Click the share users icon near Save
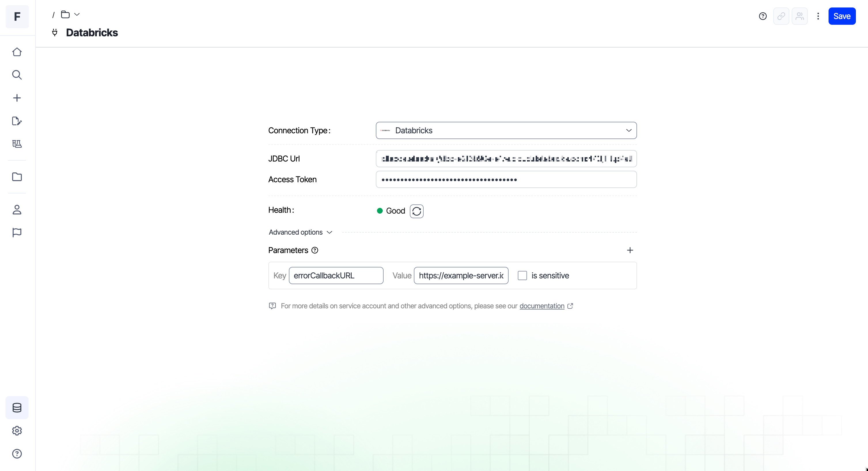The height and width of the screenshot is (471, 868). (799, 16)
